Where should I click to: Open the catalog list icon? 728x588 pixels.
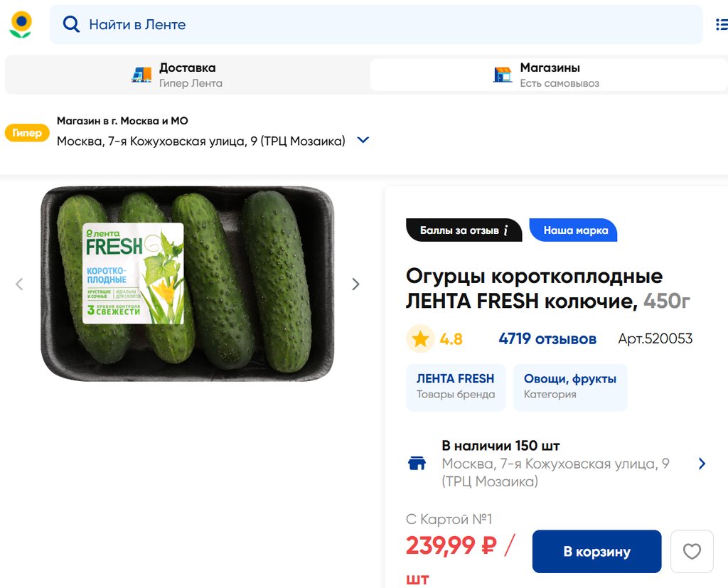coord(720,25)
